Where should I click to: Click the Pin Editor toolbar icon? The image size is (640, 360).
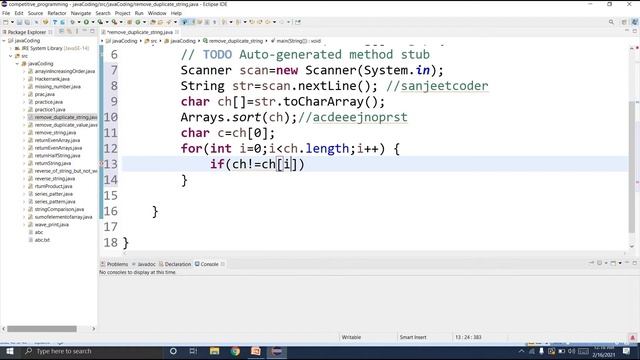click(x=298, y=22)
